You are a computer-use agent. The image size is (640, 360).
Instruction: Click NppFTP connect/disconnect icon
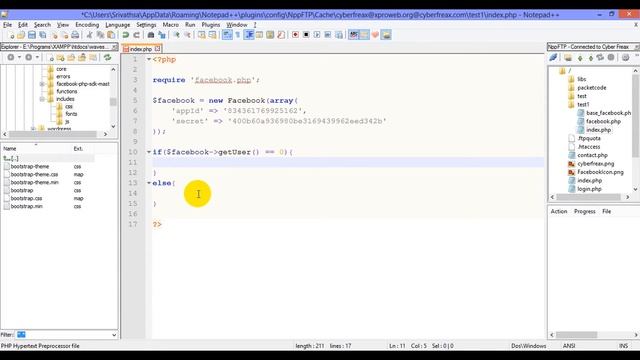[x=553, y=58]
